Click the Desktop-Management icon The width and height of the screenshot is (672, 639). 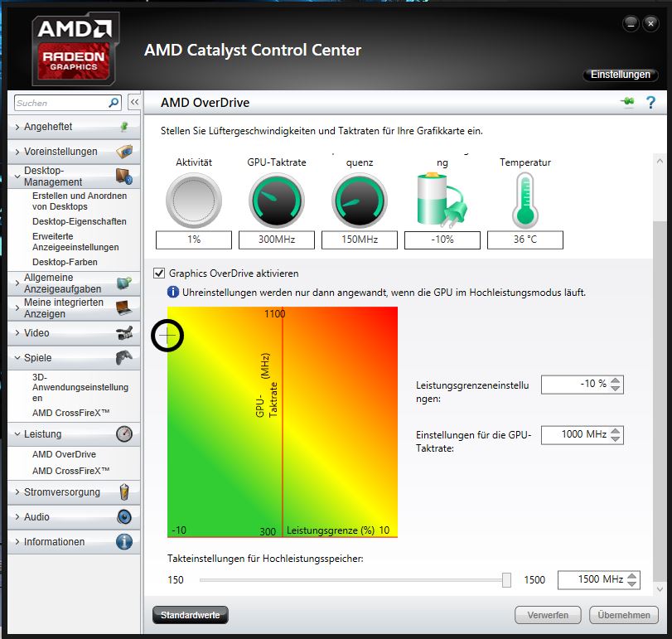click(124, 177)
